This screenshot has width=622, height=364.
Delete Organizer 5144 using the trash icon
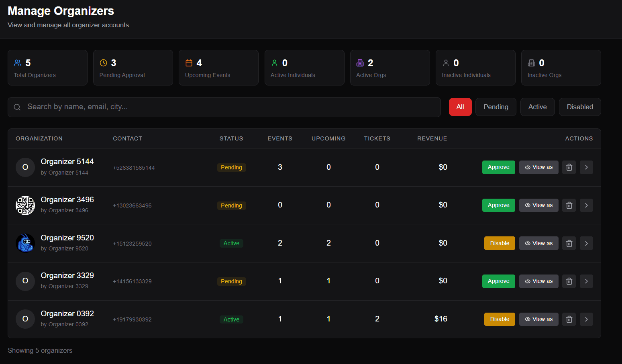click(x=569, y=167)
